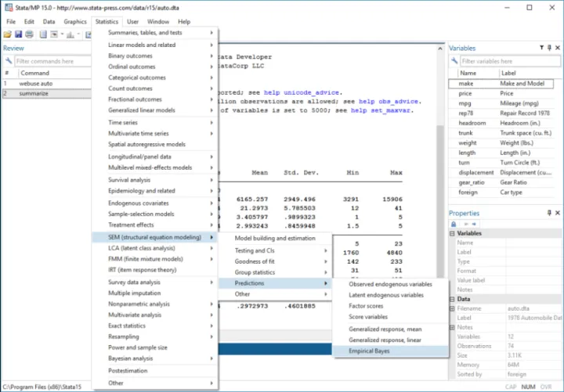This screenshot has height=392, width=564.
Task: Click the help set_maxvar link
Action: click(381, 110)
